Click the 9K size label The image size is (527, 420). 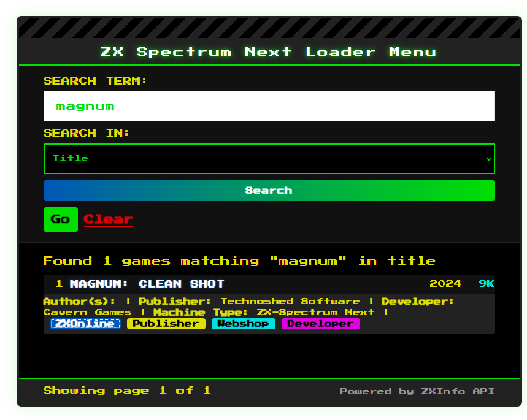pyautogui.click(x=486, y=284)
